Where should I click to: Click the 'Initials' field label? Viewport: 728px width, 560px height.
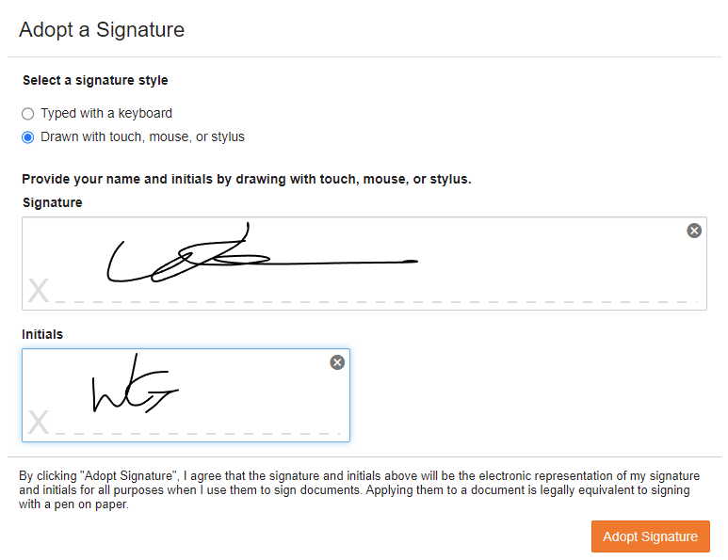[x=42, y=334]
